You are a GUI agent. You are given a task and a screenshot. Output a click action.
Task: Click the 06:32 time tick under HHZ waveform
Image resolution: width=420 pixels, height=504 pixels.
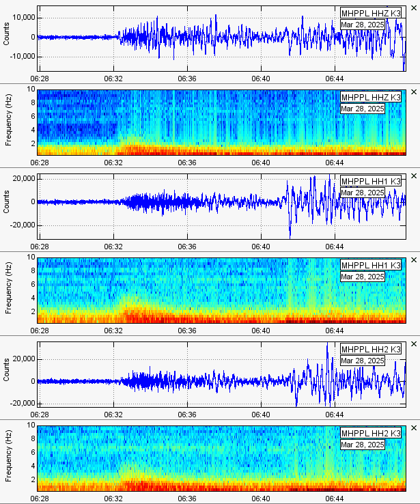(113, 79)
